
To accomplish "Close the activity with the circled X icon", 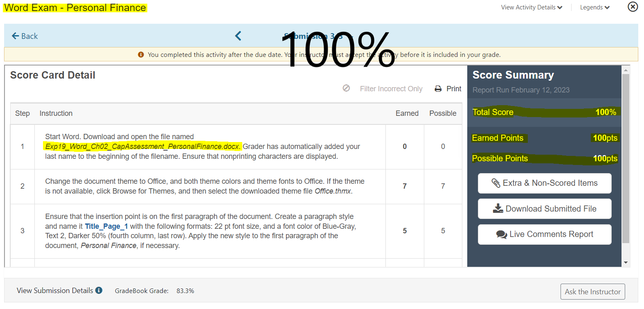I will 633,7.
